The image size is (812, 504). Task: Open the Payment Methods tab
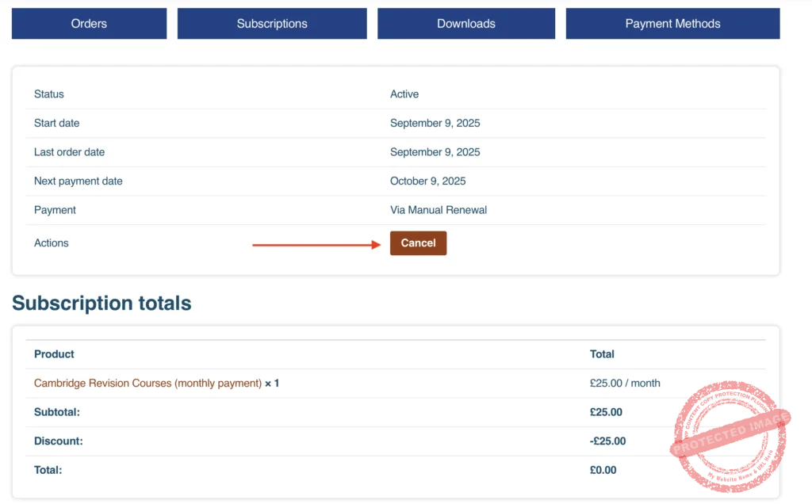[x=672, y=24]
